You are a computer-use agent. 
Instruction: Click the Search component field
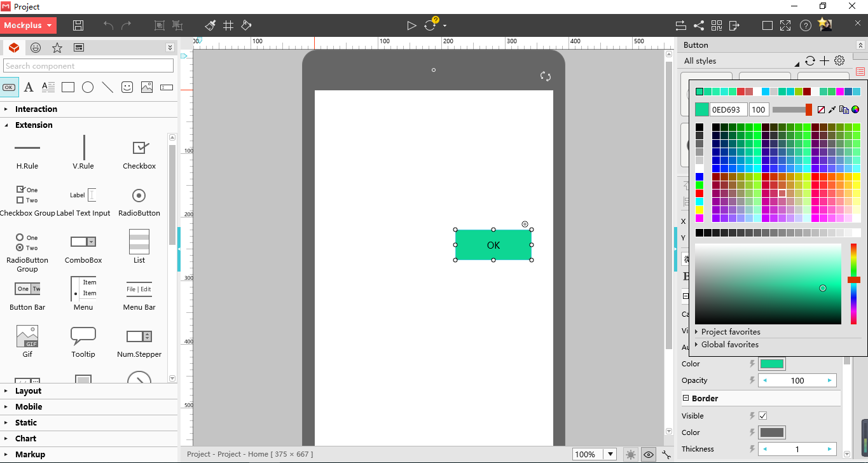[88, 66]
